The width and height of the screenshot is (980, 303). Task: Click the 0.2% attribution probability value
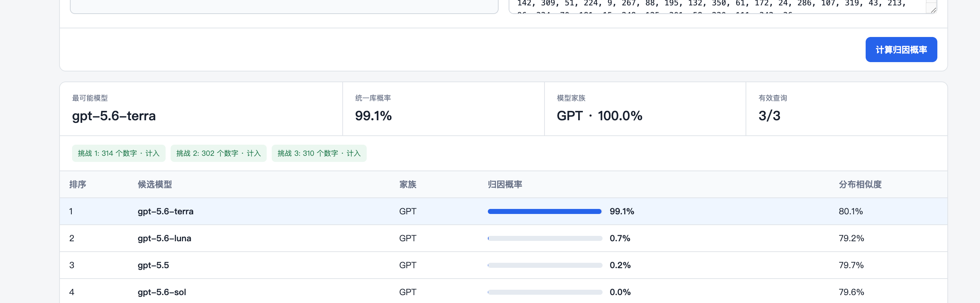click(x=620, y=265)
